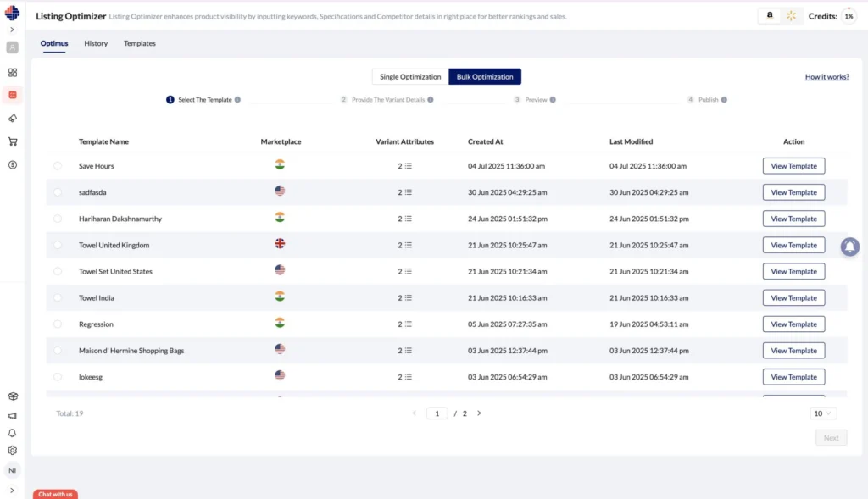View Template for Save Hours
The width and height of the screenshot is (868, 499).
click(793, 166)
